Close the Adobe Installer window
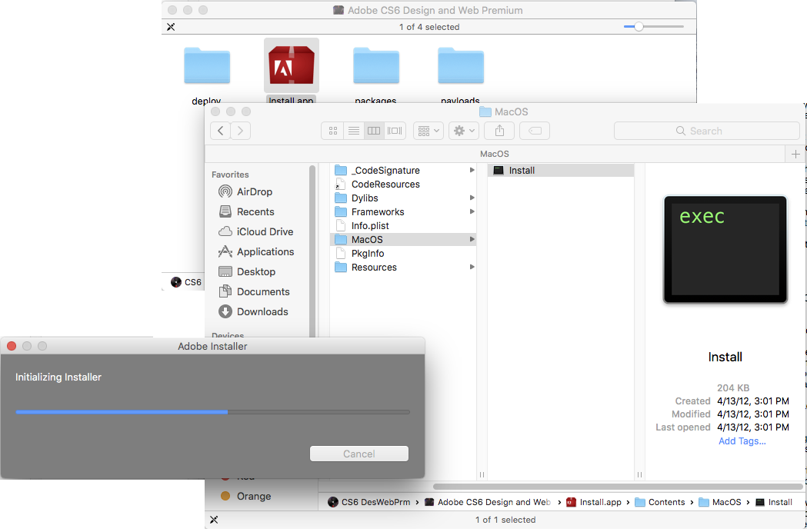 click(12, 346)
